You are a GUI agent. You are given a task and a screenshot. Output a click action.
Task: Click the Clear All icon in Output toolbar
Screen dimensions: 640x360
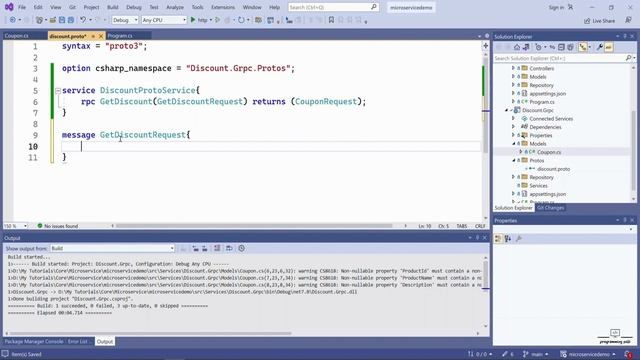217,248
